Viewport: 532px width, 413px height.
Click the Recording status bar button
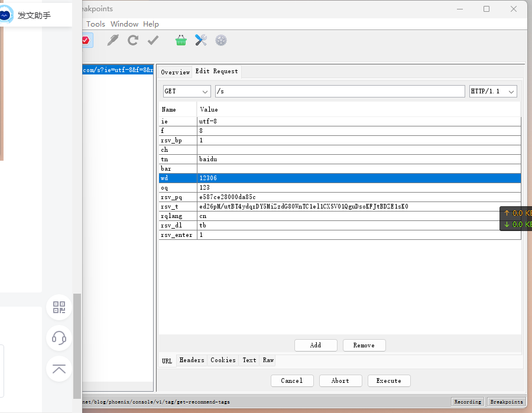[x=468, y=402]
